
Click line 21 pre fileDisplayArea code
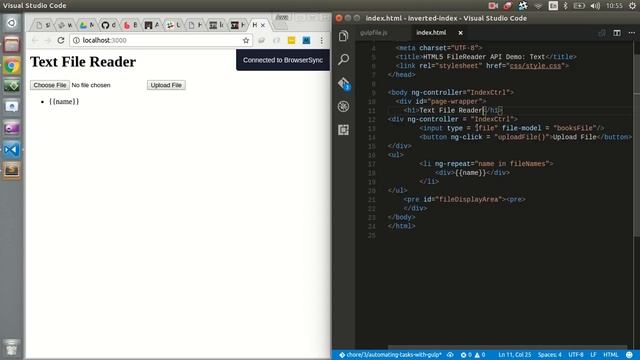[x=464, y=200]
